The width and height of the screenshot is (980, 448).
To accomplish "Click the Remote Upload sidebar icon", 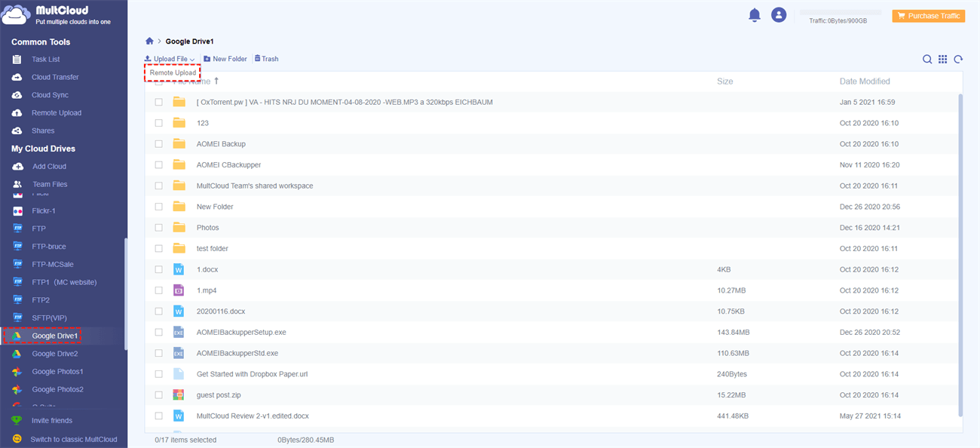I will pos(17,113).
